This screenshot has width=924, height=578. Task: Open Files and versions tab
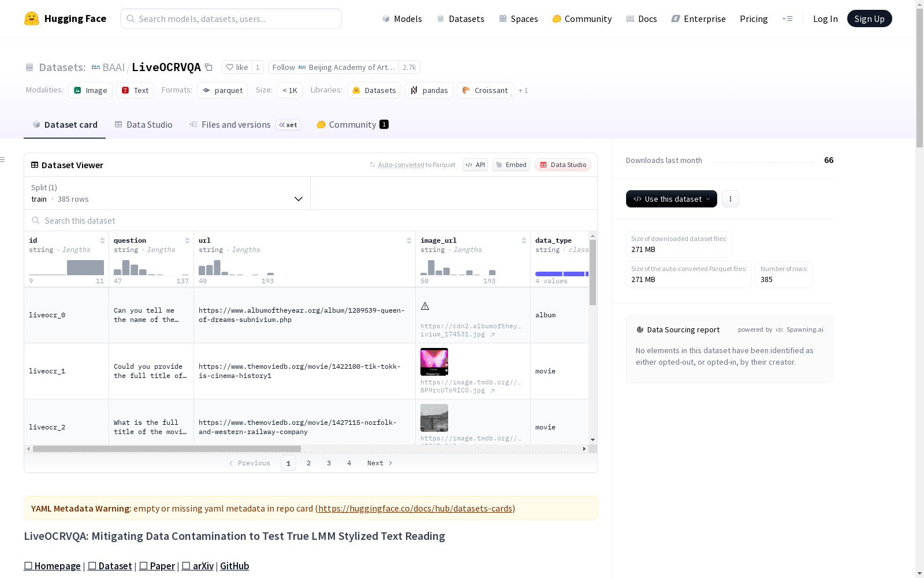pos(245,125)
